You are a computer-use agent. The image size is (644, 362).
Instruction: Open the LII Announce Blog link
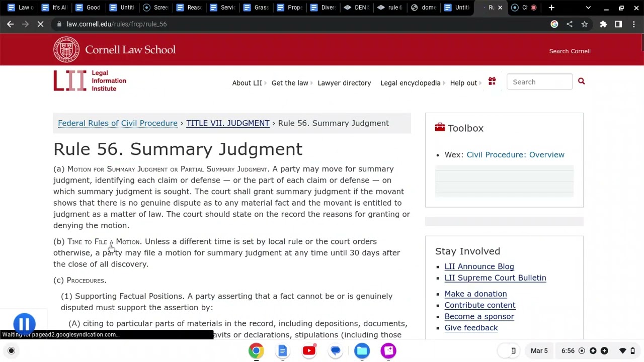[x=479, y=266]
